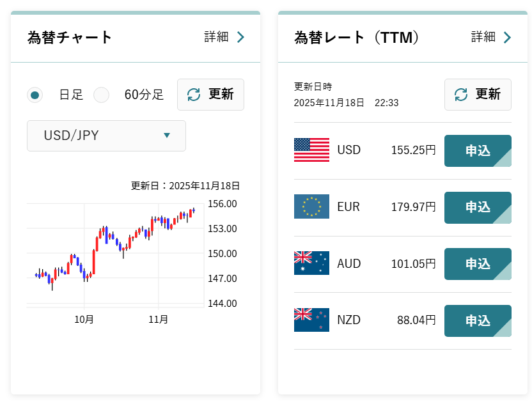The image size is (532, 404).
Task: Click the 為替チャート panel title
Action: tap(70, 37)
